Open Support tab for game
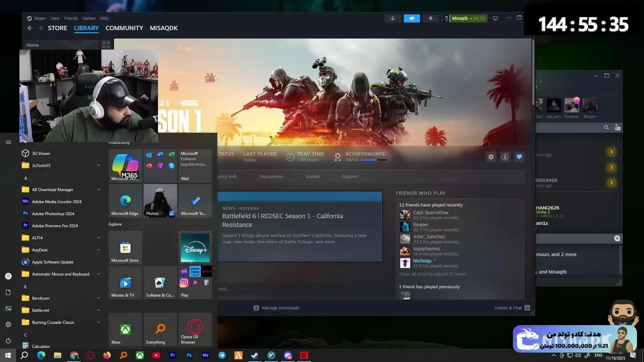Viewport: 644px width, 362px height. point(350,176)
